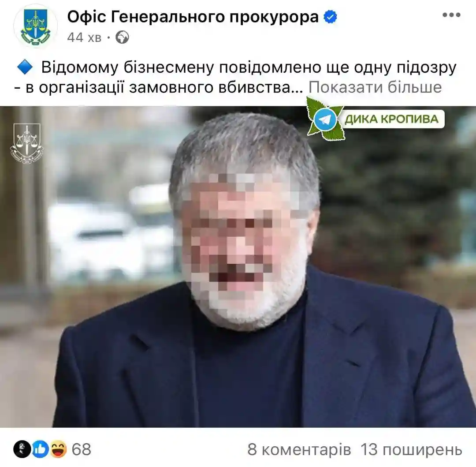Click the blue verified badge checkmark
This screenshot has height=467, width=476.
(330, 17)
